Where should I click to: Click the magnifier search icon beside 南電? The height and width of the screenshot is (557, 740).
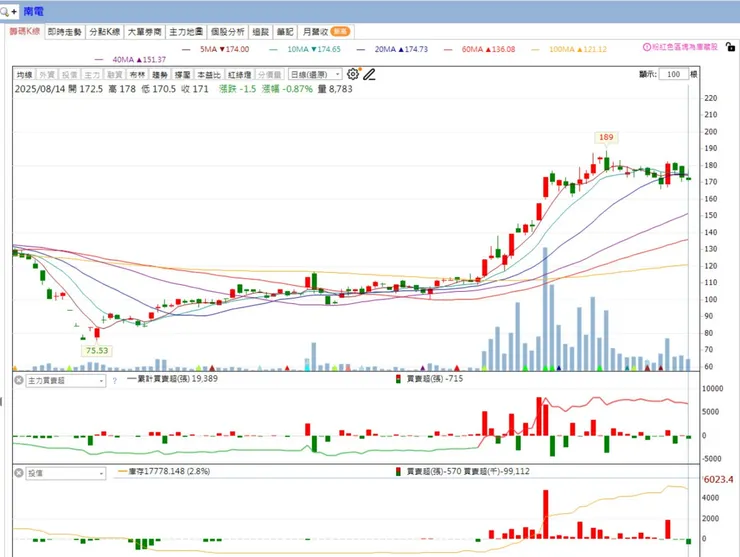point(5,11)
